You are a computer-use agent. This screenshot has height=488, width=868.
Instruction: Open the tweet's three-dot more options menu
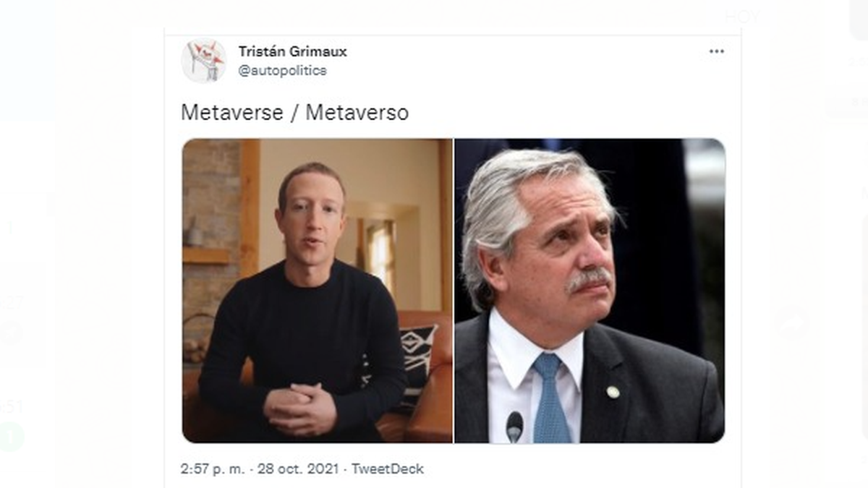[x=716, y=51]
